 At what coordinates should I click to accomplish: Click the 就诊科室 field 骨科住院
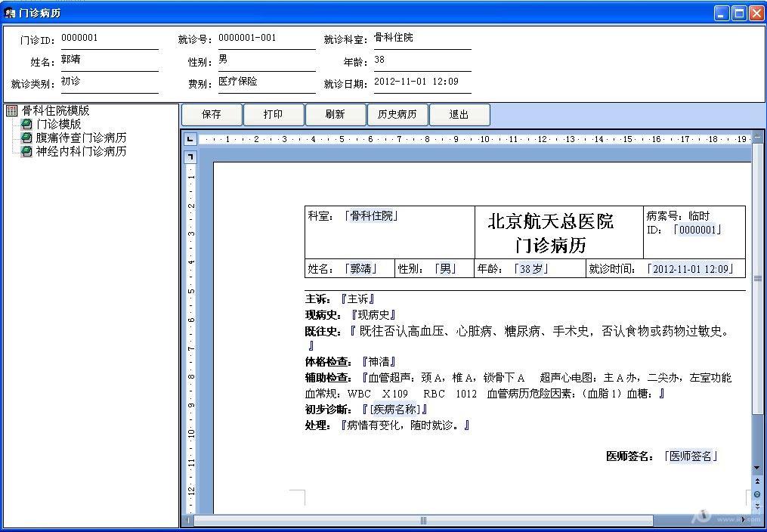click(x=422, y=39)
